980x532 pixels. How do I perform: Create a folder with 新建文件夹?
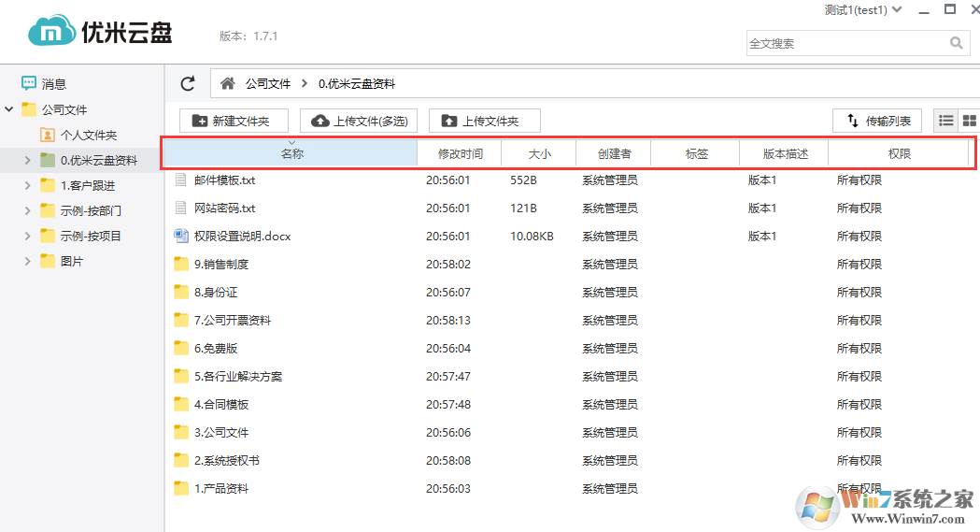234,121
